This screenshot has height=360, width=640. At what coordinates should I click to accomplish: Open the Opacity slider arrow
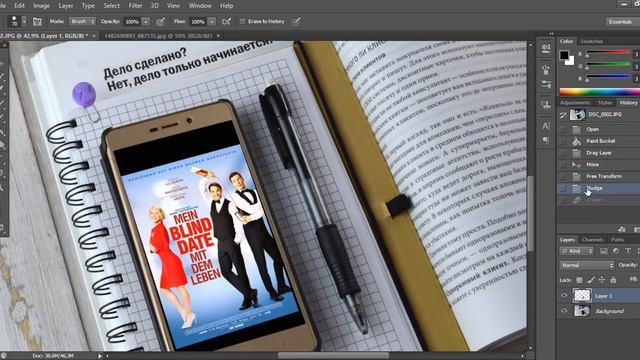146,22
